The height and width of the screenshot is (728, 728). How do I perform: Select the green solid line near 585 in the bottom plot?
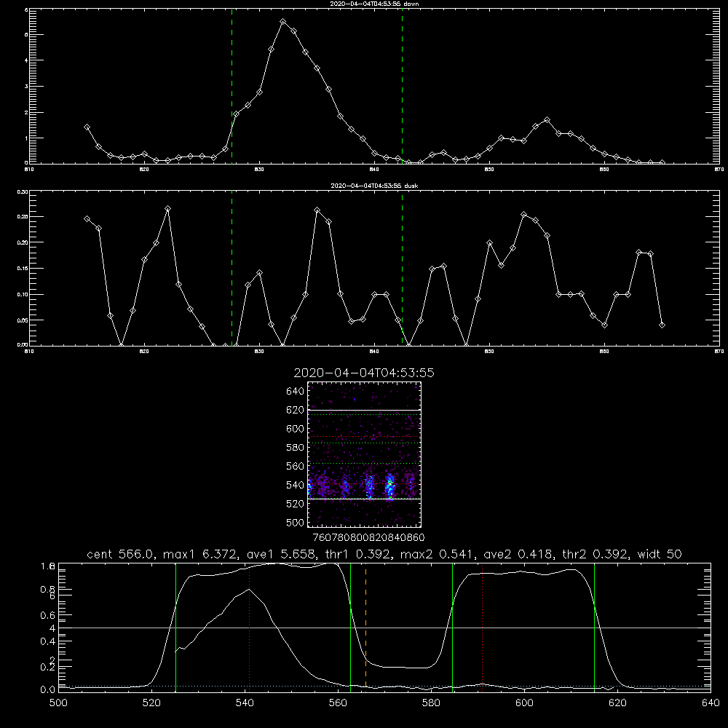(452, 627)
